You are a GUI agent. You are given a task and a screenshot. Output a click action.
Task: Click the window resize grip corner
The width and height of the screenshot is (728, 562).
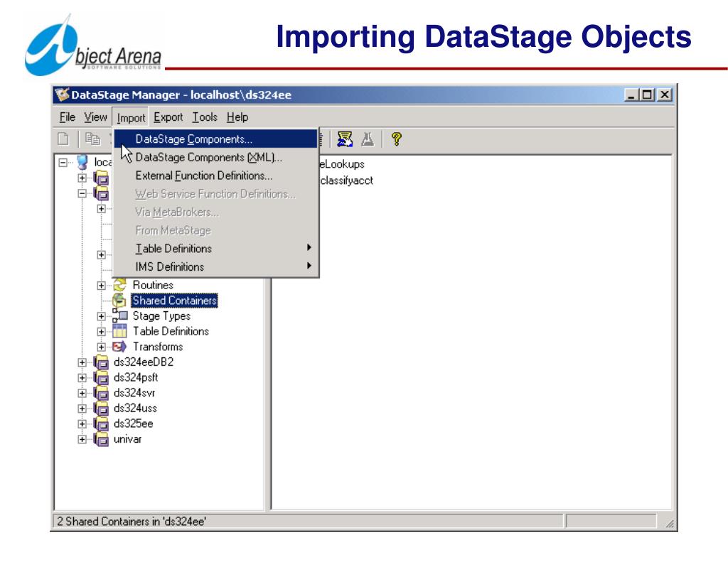click(669, 524)
